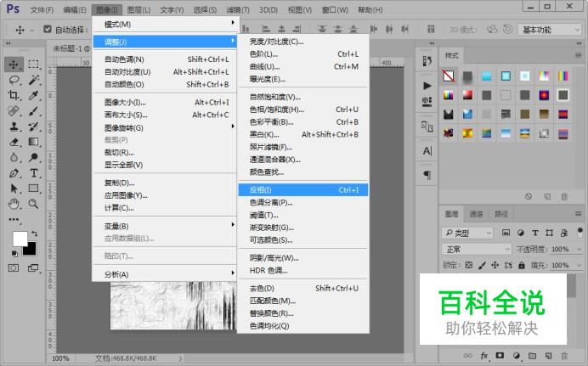Select the Horizontal Type tool
Viewport: 588px width, 366px height.
coord(33,173)
